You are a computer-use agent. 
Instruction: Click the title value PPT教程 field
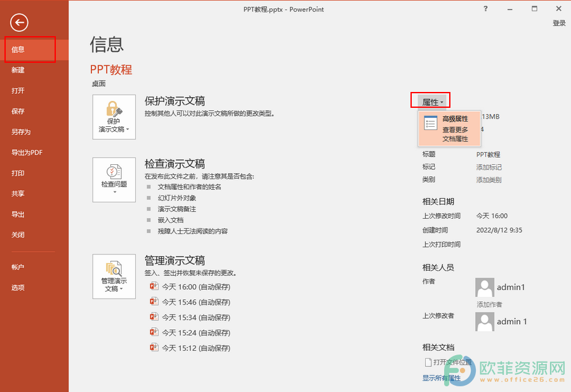(488, 154)
